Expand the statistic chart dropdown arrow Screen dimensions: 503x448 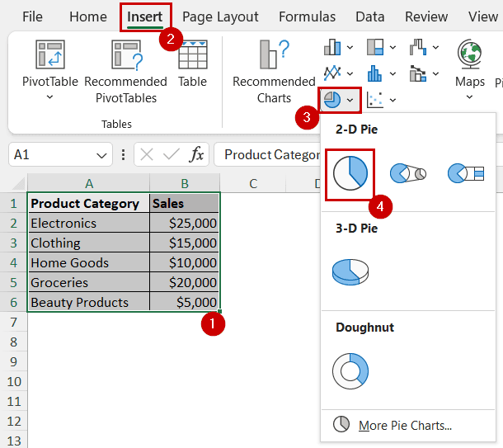(x=393, y=73)
